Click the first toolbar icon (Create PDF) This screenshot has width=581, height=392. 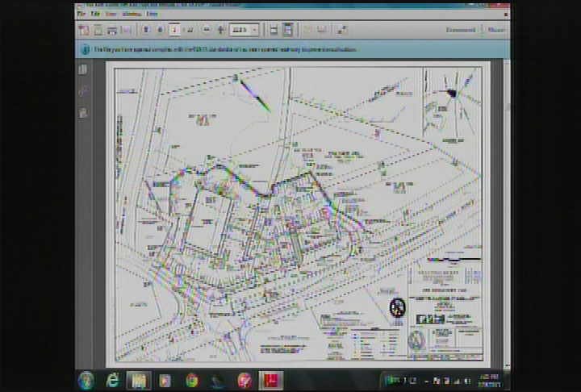(x=84, y=30)
